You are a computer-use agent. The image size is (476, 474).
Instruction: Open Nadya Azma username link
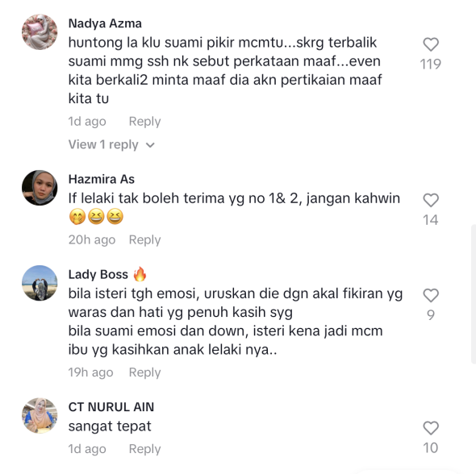click(105, 23)
